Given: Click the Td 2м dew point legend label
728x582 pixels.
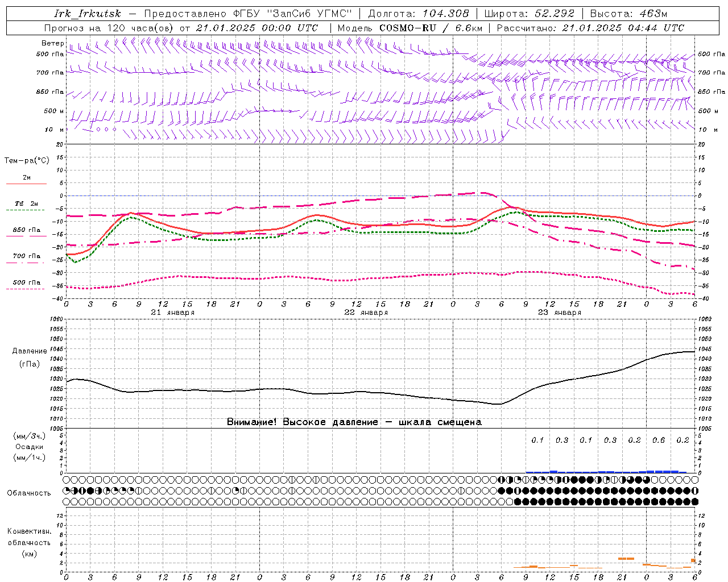Looking at the screenshot, I should coord(27,203).
